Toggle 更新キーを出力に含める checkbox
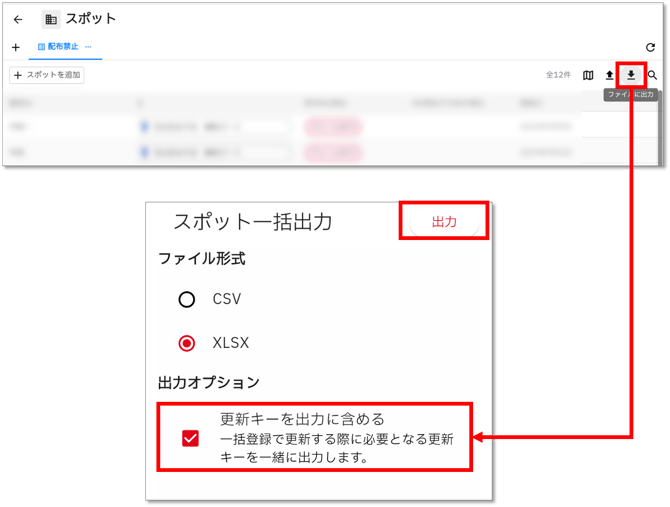The width and height of the screenshot is (670, 507). 191,438
